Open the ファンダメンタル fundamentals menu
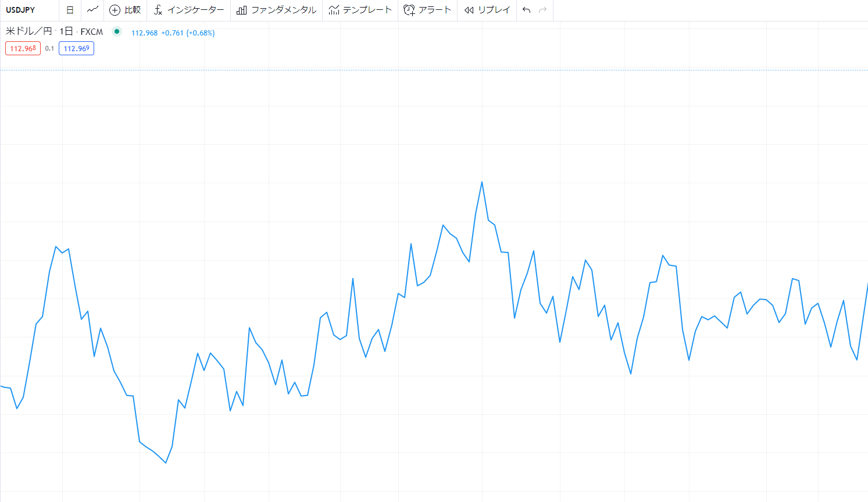The height and width of the screenshot is (502, 868). tap(277, 10)
